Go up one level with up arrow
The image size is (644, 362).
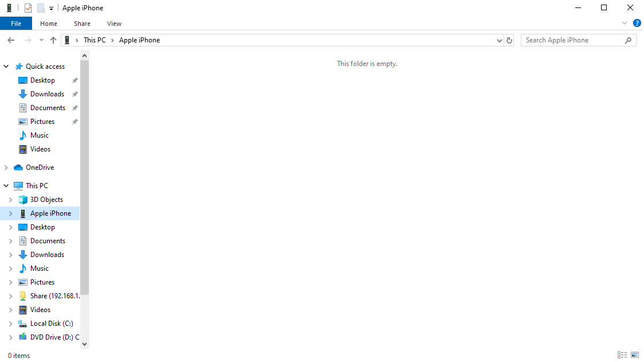(x=53, y=40)
